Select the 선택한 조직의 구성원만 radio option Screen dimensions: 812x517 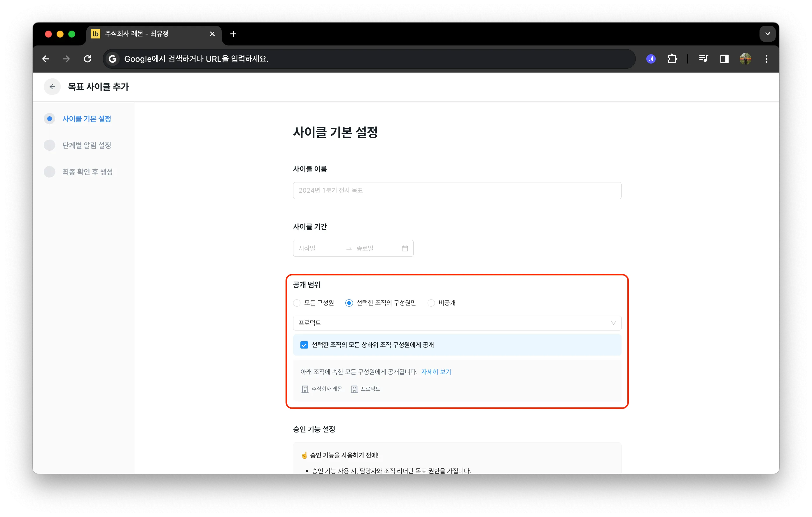coord(349,303)
